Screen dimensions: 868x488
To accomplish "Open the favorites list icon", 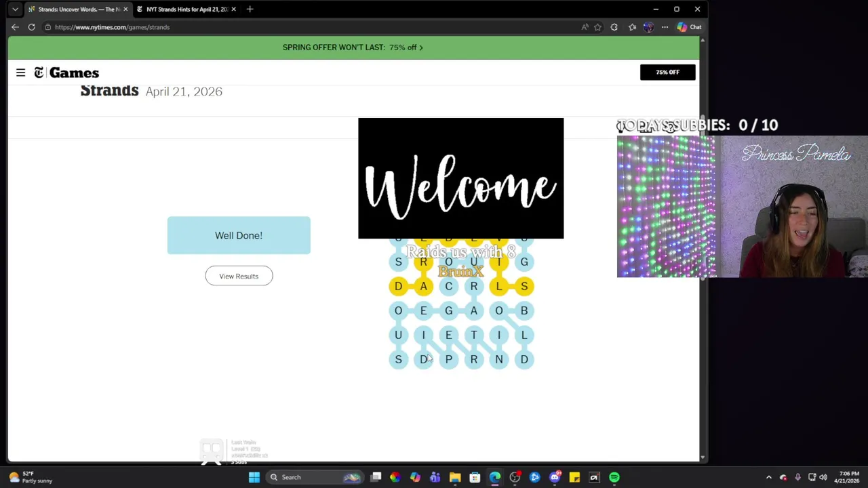I will [x=632, y=27].
